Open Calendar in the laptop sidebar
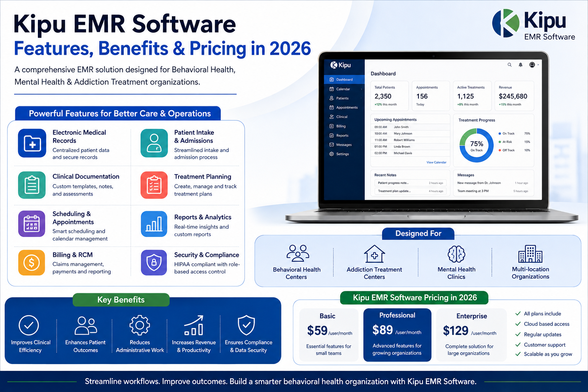Image resolution: width=588 pixels, height=392 pixels. tap(344, 89)
